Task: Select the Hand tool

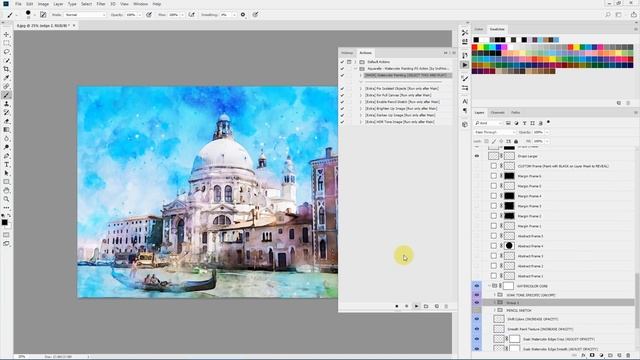Action: click(x=6, y=190)
